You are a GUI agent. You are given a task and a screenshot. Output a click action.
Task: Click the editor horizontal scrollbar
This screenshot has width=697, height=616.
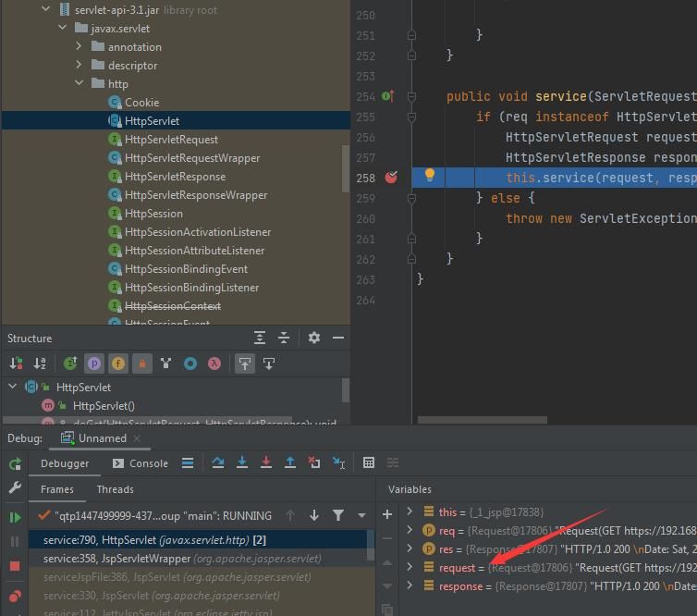(483, 420)
